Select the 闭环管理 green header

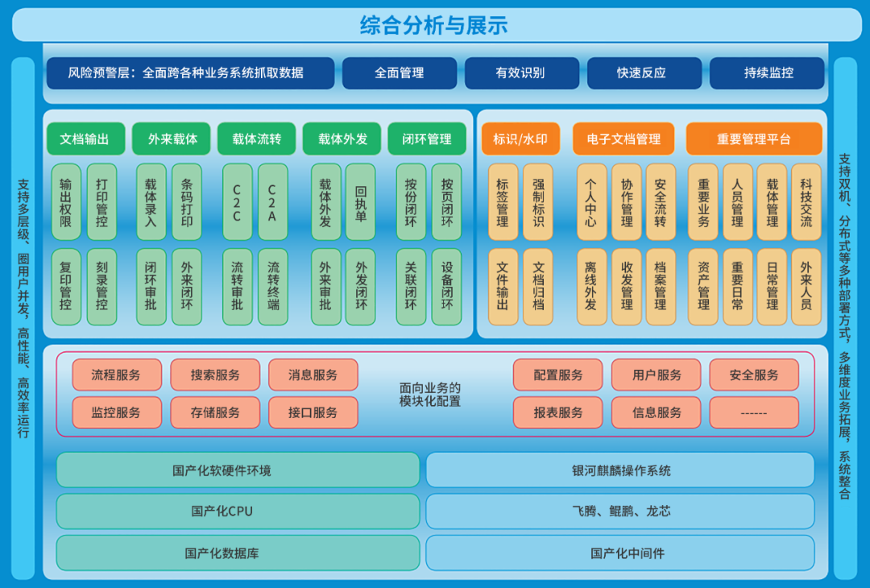pos(427,139)
